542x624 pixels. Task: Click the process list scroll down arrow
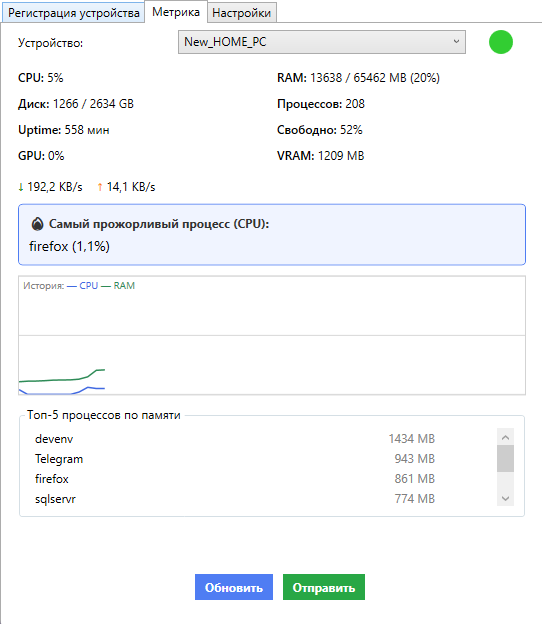pos(505,498)
